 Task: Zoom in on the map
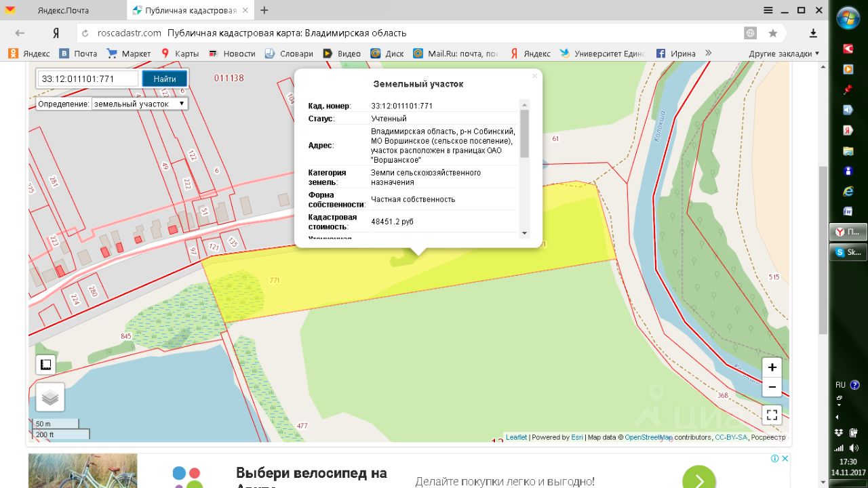772,367
